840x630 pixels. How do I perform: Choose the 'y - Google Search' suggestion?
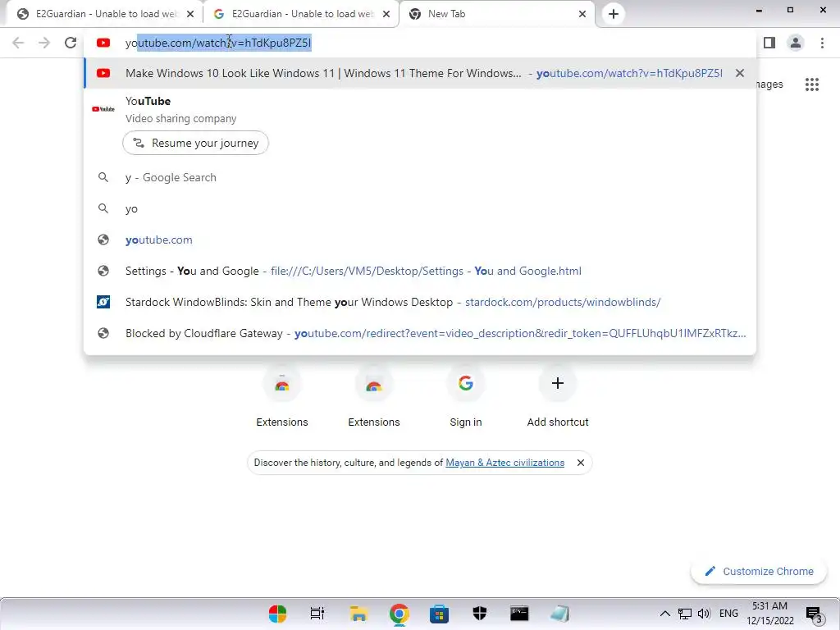420,177
